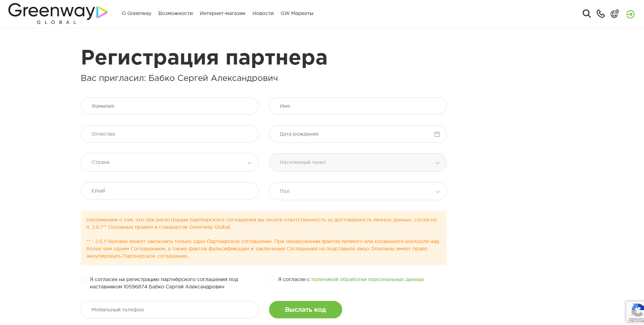Check agreement to register under наставник Бабко

pos(84,279)
